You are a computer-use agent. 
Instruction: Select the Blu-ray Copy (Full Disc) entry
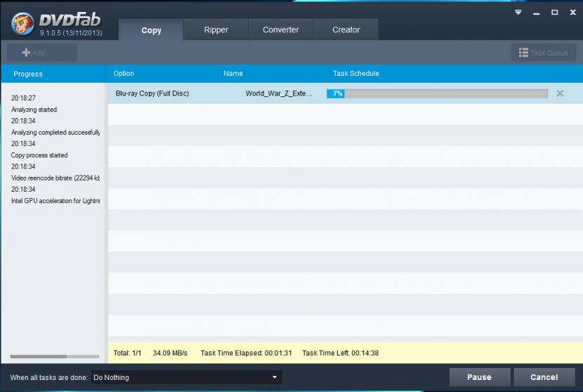click(x=152, y=93)
